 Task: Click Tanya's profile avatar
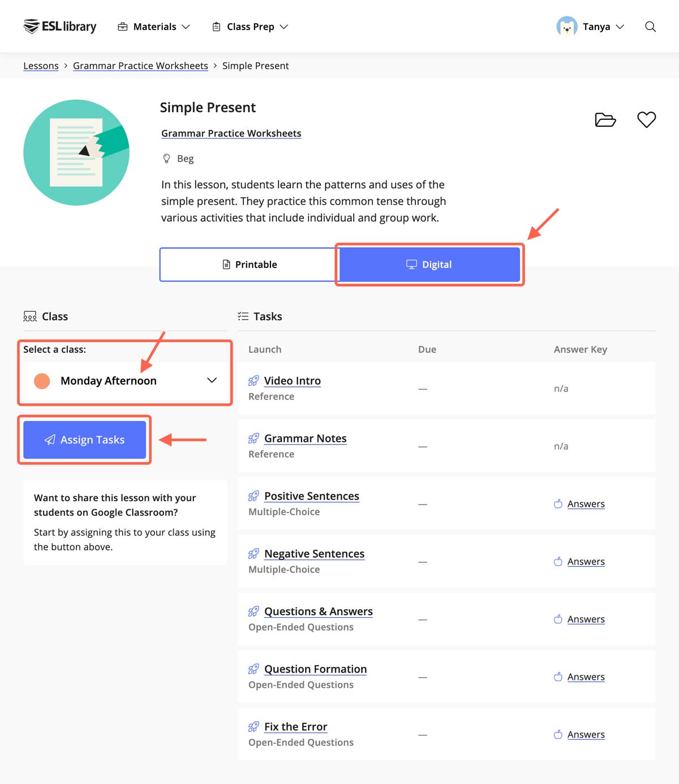(567, 27)
